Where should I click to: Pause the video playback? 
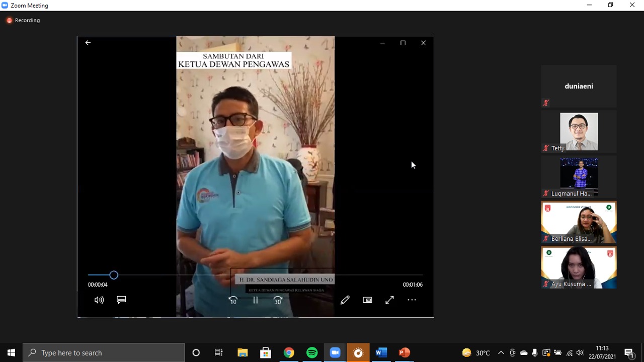[256, 300]
